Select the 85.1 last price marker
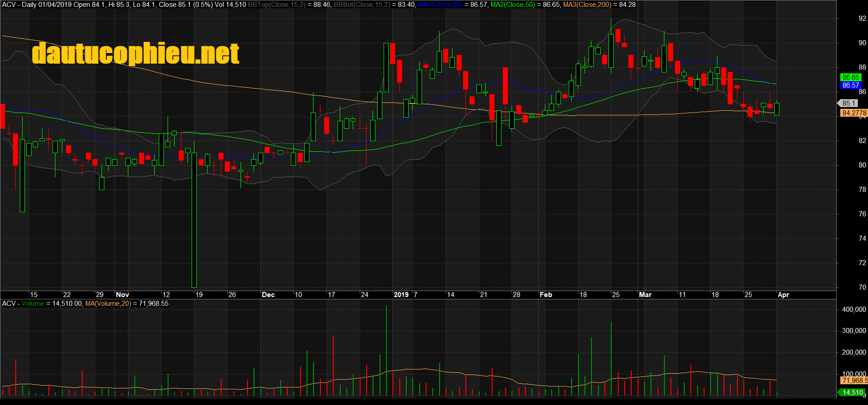Image resolution: width=868 pixels, height=405 pixels. pyautogui.click(x=849, y=103)
